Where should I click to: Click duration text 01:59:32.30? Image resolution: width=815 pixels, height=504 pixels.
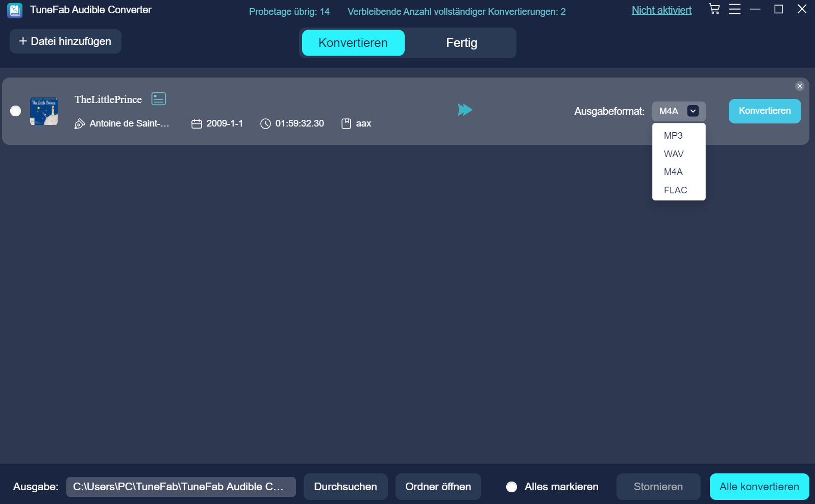pyautogui.click(x=300, y=123)
